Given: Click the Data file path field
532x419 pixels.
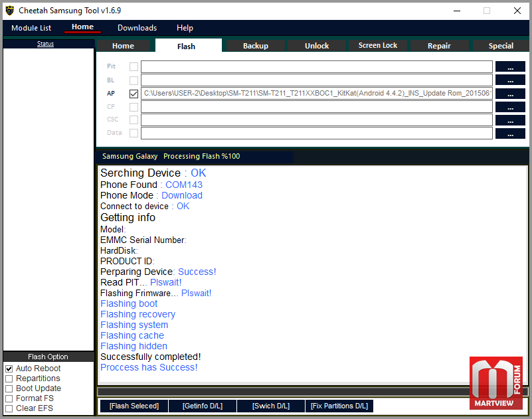Looking at the screenshot, I should point(317,133).
